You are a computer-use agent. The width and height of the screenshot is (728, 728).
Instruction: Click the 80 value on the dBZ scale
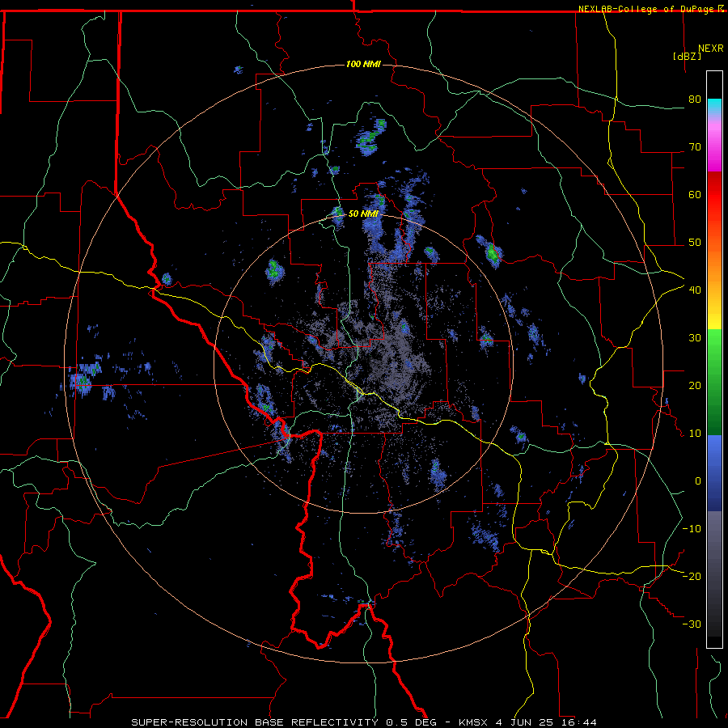pos(695,99)
